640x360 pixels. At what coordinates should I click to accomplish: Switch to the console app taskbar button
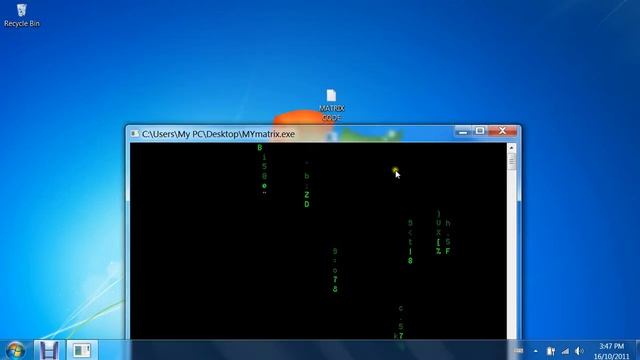click(82, 350)
